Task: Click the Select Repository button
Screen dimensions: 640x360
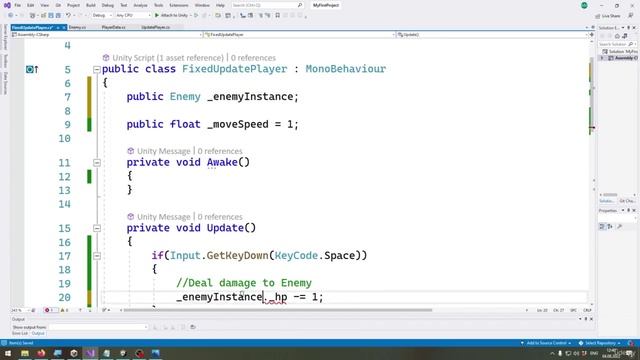Action: point(600,343)
